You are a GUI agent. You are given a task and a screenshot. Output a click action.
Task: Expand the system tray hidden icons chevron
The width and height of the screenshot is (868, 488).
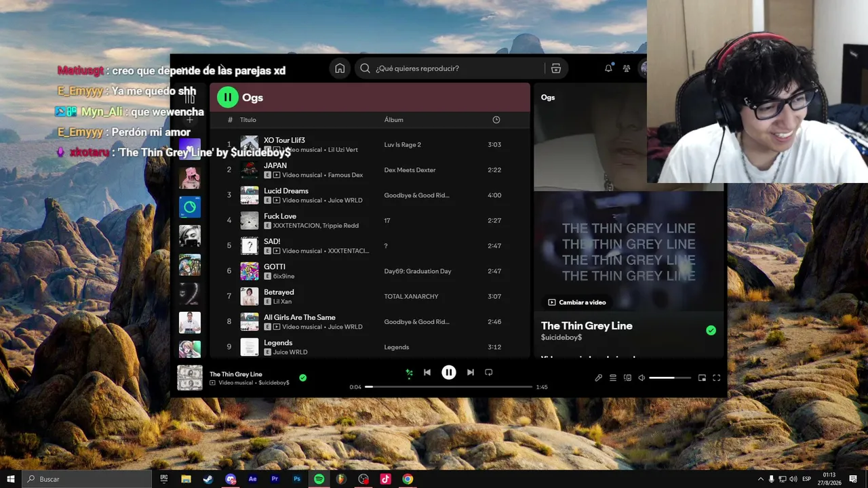(760, 479)
